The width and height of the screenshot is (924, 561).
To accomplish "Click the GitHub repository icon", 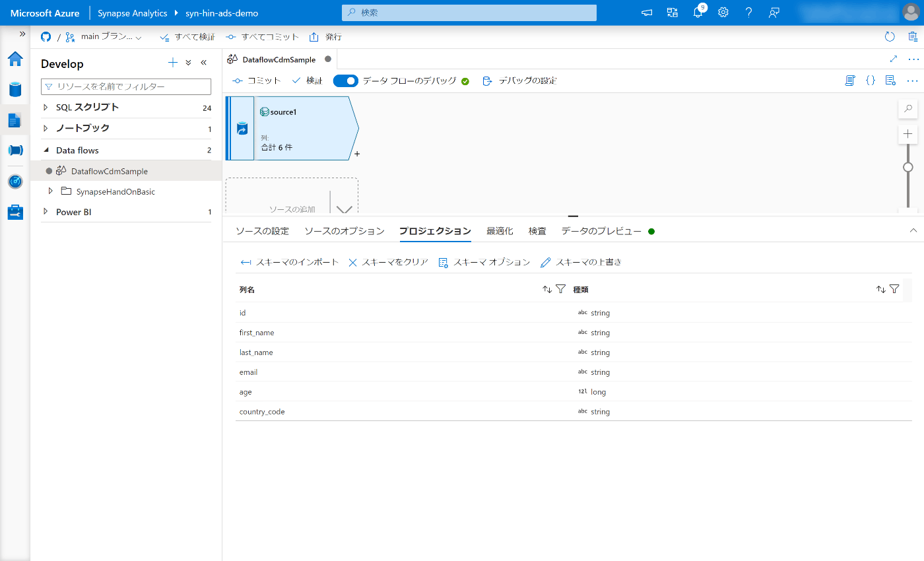I will click(x=46, y=37).
